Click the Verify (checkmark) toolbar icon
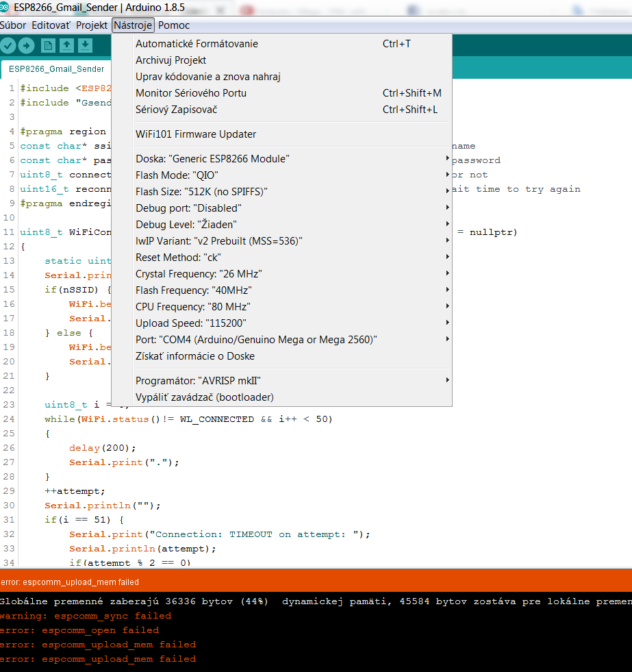The image size is (632, 672). pyautogui.click(x=8, y=46)
